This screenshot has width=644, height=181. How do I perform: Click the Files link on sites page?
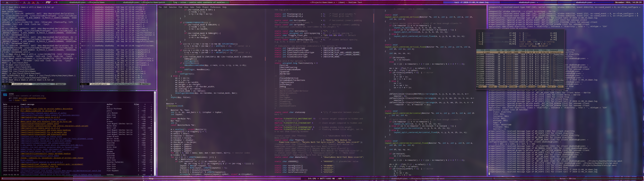coord(17,100)
